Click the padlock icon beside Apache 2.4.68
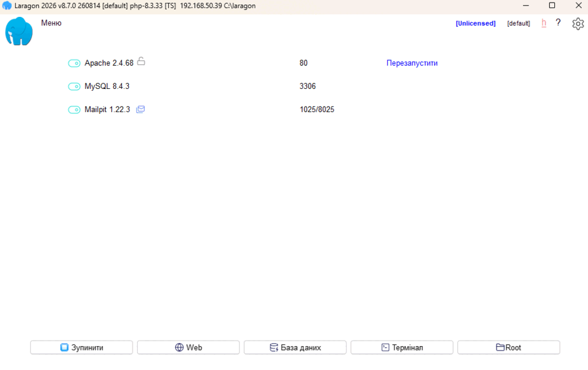The height and width of the screenshot is (370, 588). click(x=141, y=61)
